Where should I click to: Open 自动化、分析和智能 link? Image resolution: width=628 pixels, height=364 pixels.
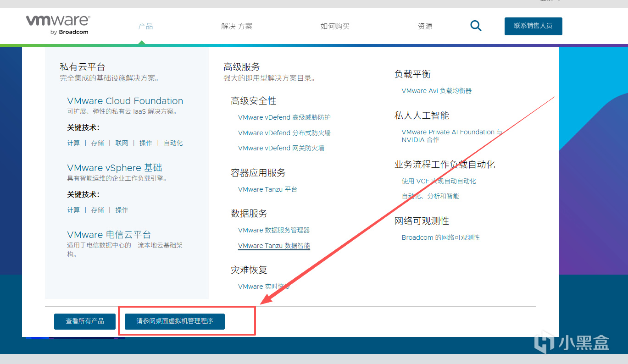click(x=430, y=196)
